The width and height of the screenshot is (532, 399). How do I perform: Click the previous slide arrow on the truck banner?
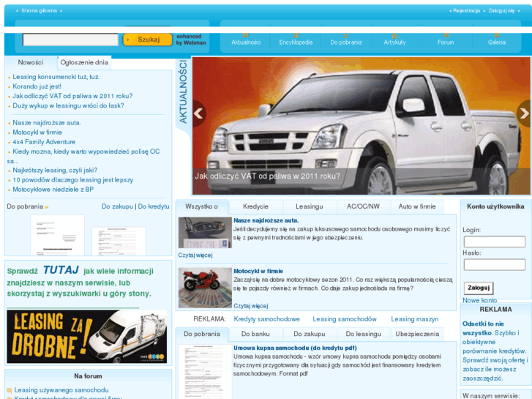tap(199, 113)
